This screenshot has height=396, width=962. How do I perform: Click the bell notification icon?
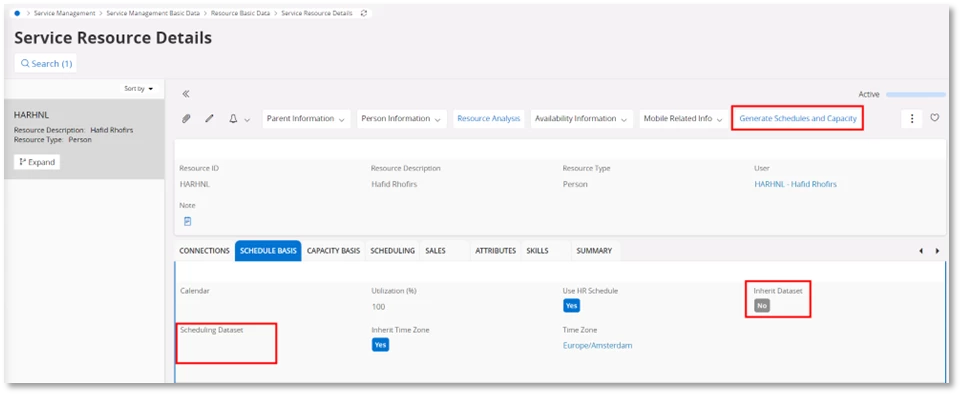pyautogui.click(x=233, y=118)
